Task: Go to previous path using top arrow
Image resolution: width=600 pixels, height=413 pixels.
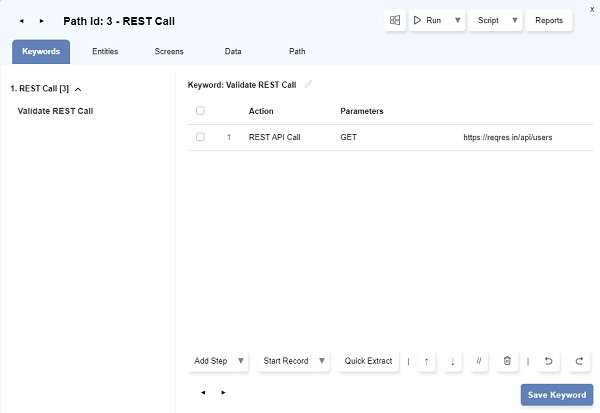Action: (22, 20)
